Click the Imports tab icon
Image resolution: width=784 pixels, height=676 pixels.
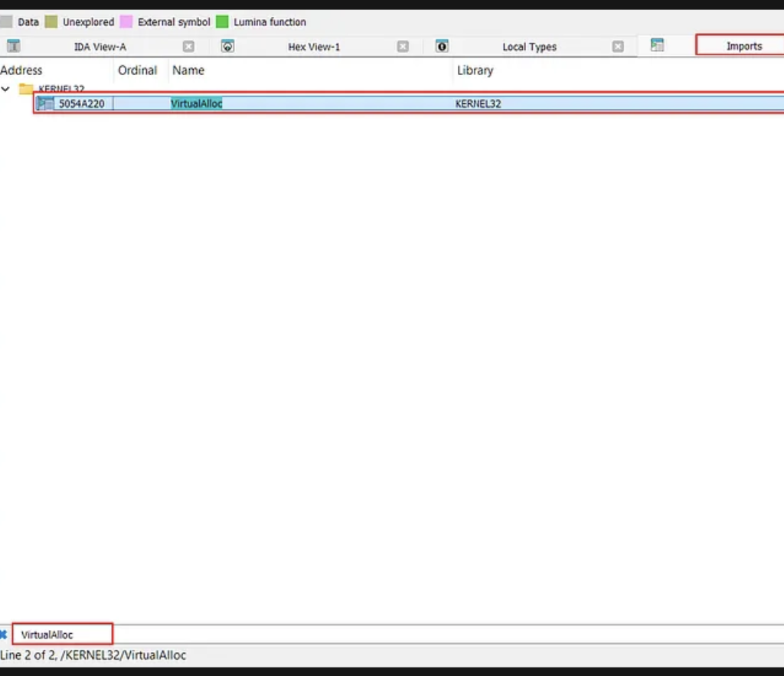click(x=657, y=46)
